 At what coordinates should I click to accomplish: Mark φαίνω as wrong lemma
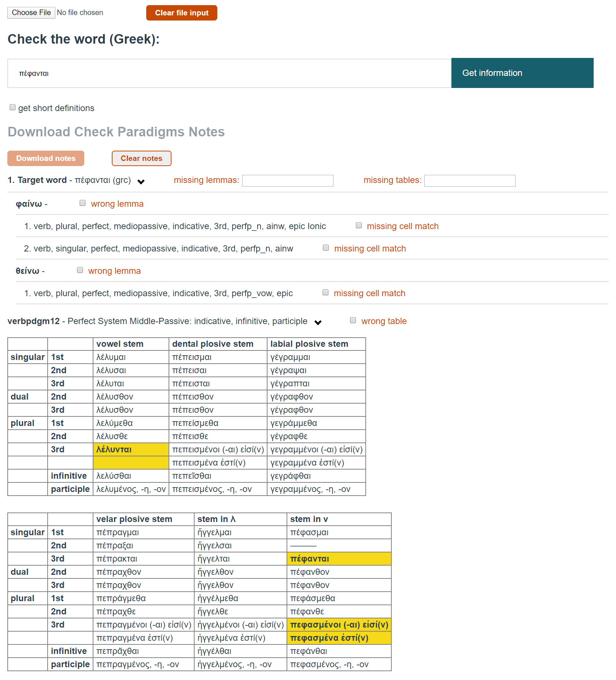[82, 203]
